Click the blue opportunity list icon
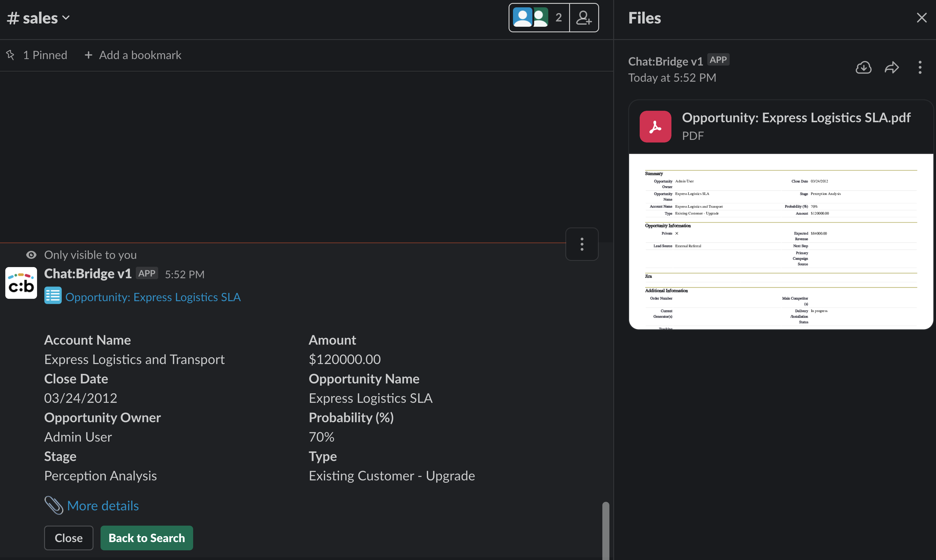 pos(53,296)
